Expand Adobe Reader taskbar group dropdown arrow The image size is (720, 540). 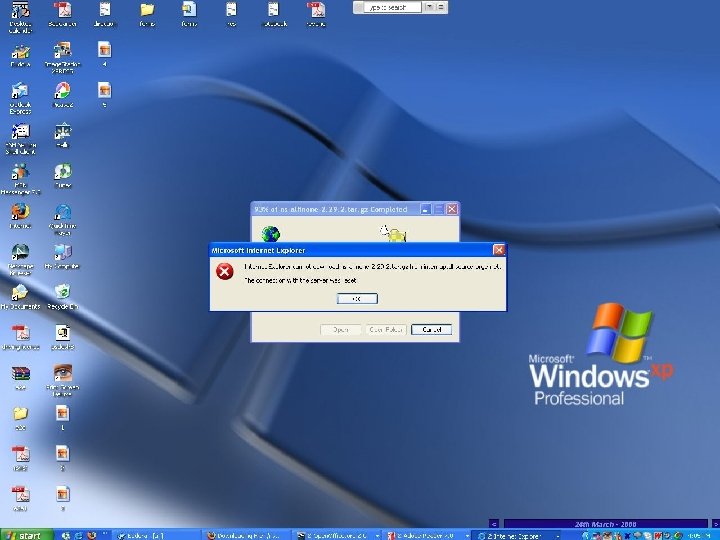point(467,536)
